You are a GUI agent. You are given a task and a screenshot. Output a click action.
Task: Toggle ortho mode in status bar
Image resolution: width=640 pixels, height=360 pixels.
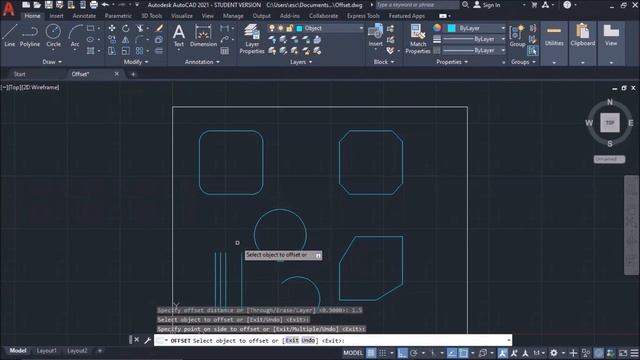coord(402,353)
